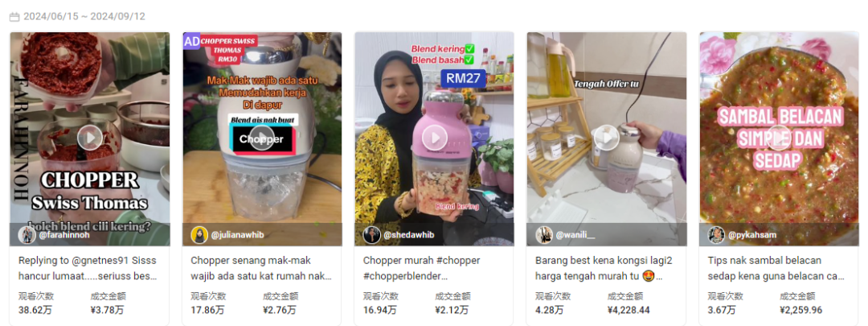Open the 'Chopper murah #chopper' video title
Viewport: 868px width, 326px height.
click(x=422, y=268)
